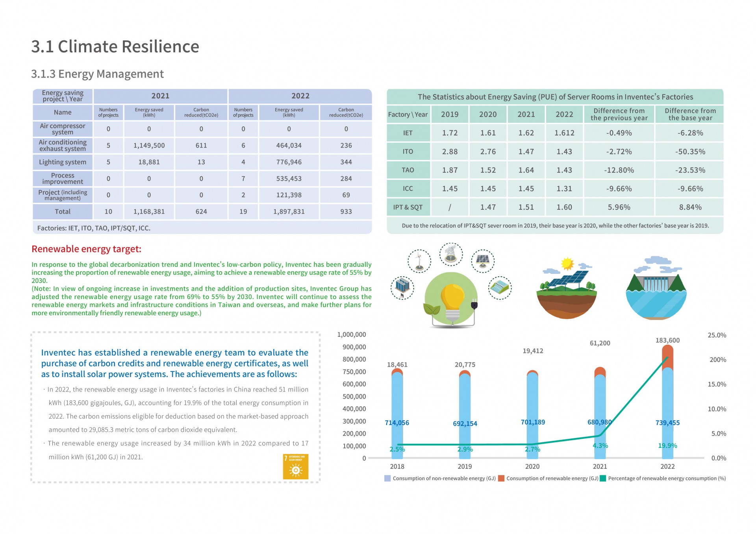Viewport: 756px width, 534px height.
Task: Click the blue renewable energy team paragraph heading
Action: [x=175, y=363]
